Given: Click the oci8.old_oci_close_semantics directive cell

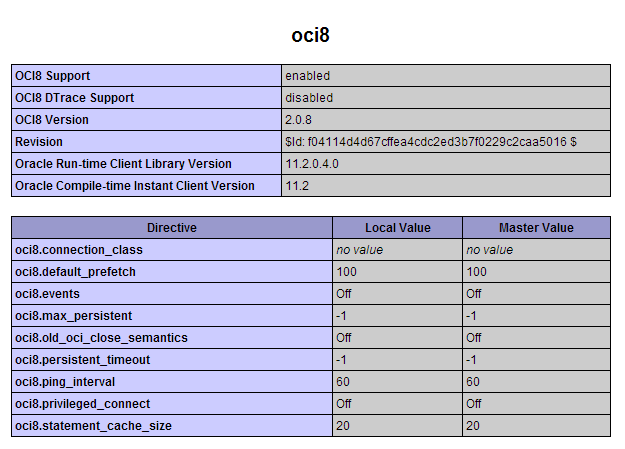Looking at the screenshot, I should point(172,338).
